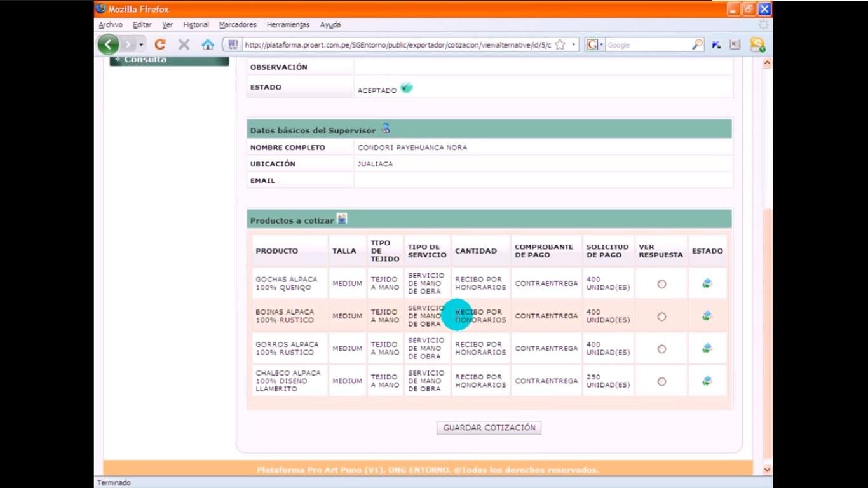The height and width of the screenshot is (488, 868).
Task: Click the Google search magnifier icon
Action: 697,44
